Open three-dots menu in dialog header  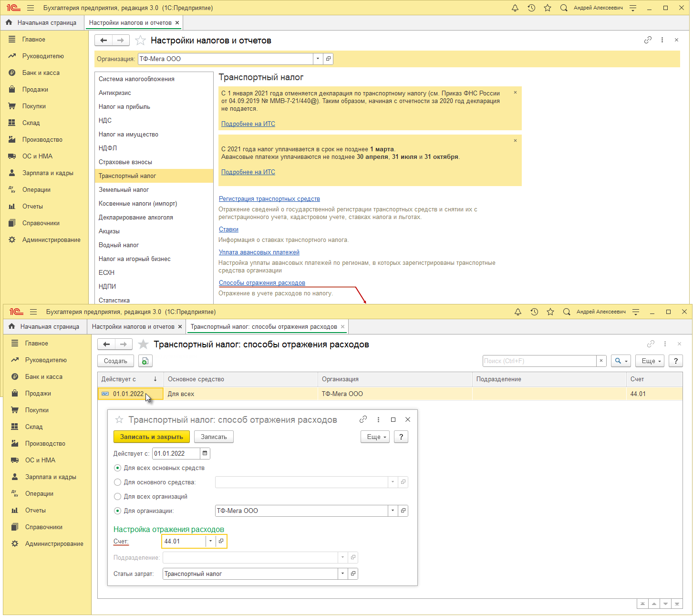(378, 419)
